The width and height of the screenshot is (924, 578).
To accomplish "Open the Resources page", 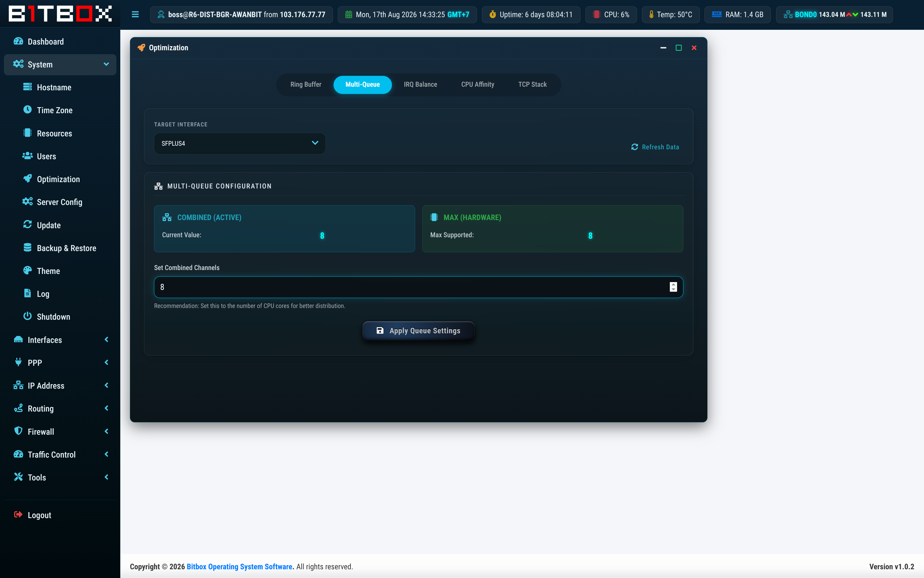I will [60, 133].
